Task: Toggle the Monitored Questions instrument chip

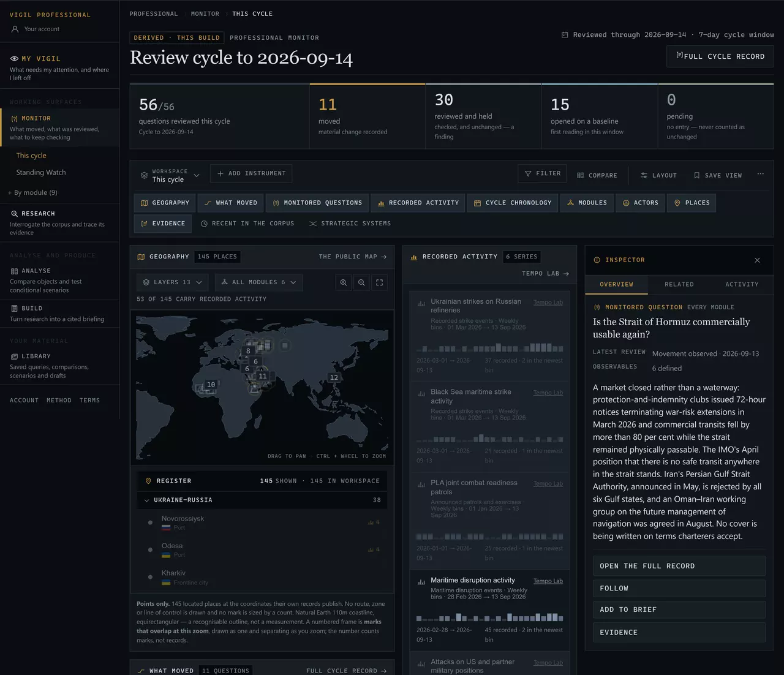Action: point(317,203)
